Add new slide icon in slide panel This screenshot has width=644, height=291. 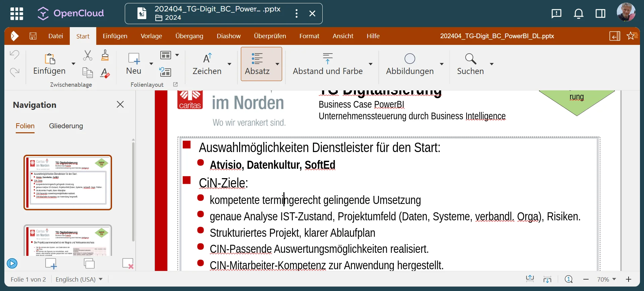[x=51, y=264]
